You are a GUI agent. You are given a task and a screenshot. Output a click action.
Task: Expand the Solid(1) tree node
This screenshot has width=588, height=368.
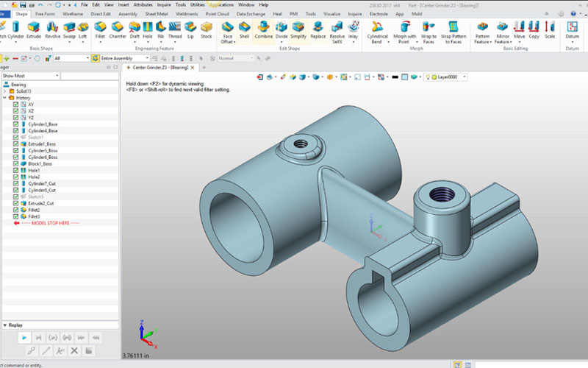point(5,91)
